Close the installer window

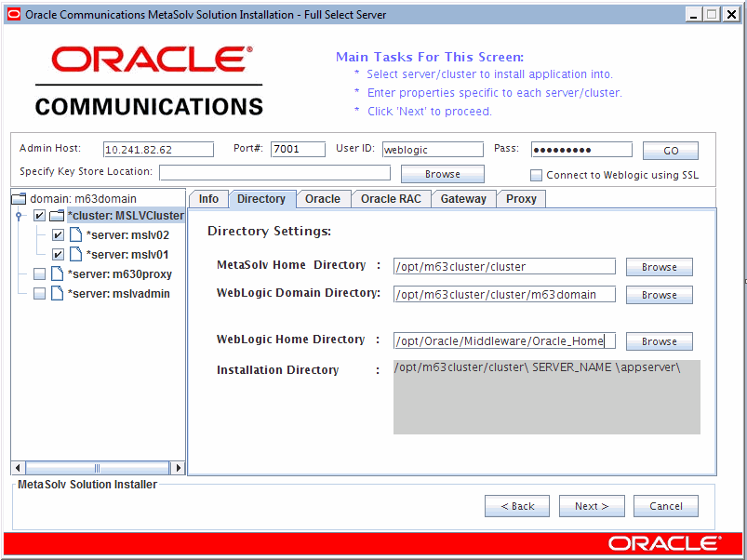[731, 15]
